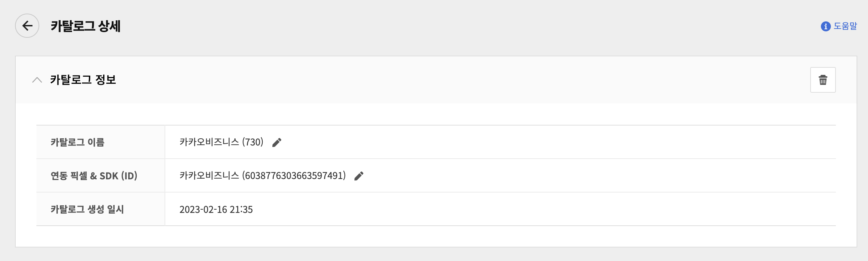Click the word 상세 in the page title
Image resolution: width=868 pixels, height=261 pixels.
pyautogui.click(x=109, y=26)
